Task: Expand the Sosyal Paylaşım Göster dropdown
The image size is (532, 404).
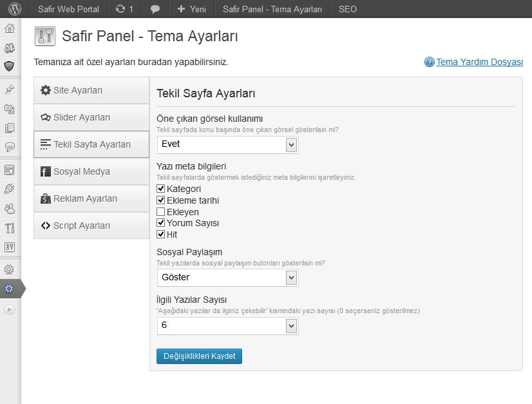Action: [x=227, y=278]
